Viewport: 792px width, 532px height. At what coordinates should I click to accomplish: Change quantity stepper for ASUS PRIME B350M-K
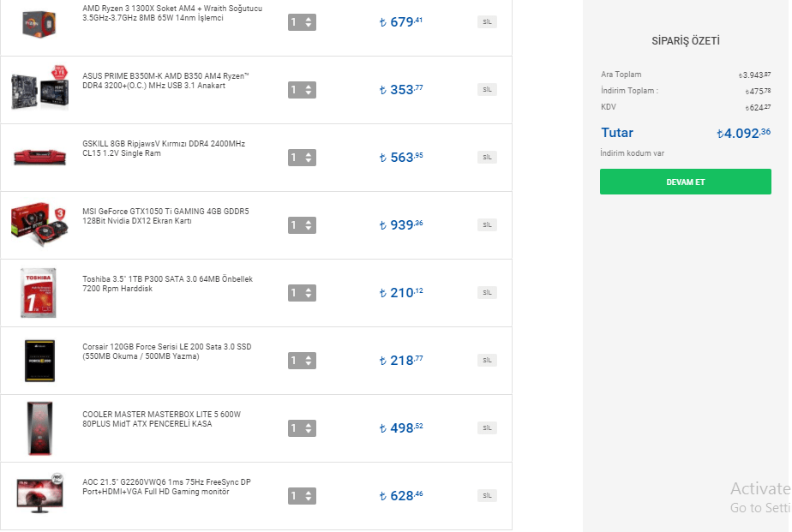(x=302, y=90)
